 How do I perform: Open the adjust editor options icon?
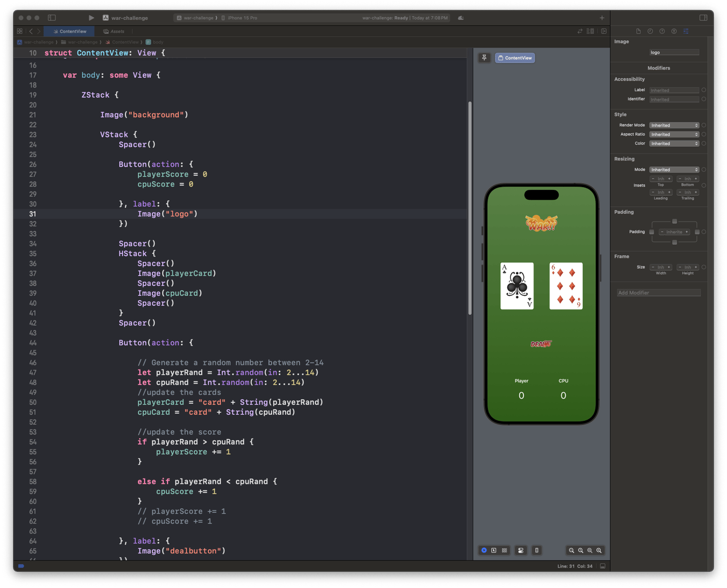click(x=590, y=31)
